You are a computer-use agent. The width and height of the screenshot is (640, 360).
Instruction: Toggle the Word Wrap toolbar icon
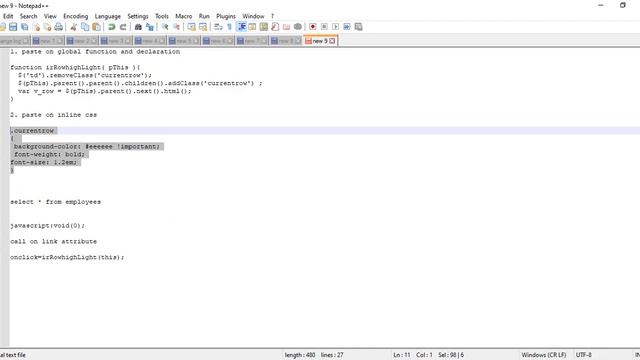click(x=218, y=27)
